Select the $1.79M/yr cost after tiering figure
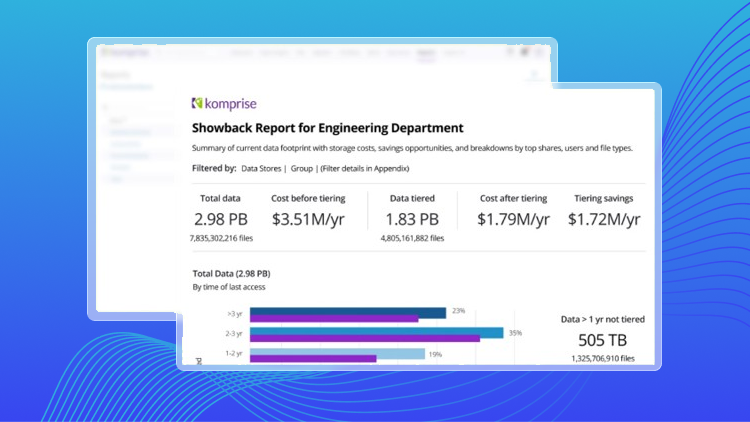Viewport: 750px width, 422px height. pyautogui.click(x=513, y=219)
